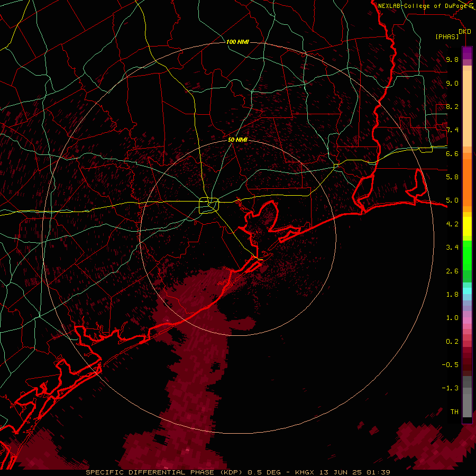Viewport: 476px width, 476px height.
Task: Select the 6.6 legend value
Action: (x=452, y=153)
